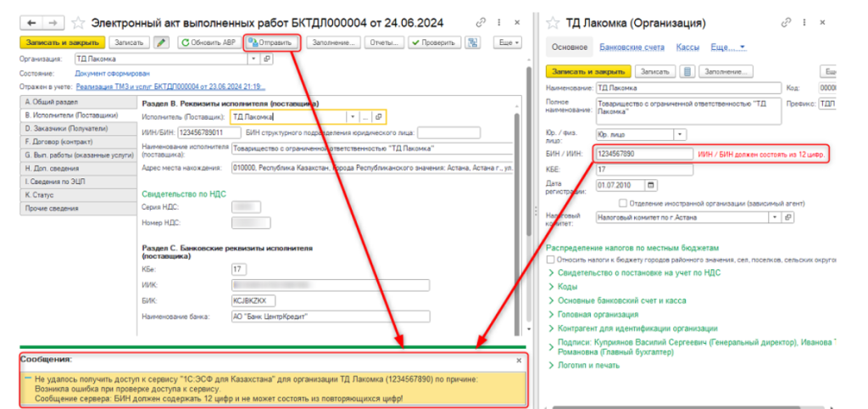
Task: Star the electronic act as favorite
Action: 79,23
